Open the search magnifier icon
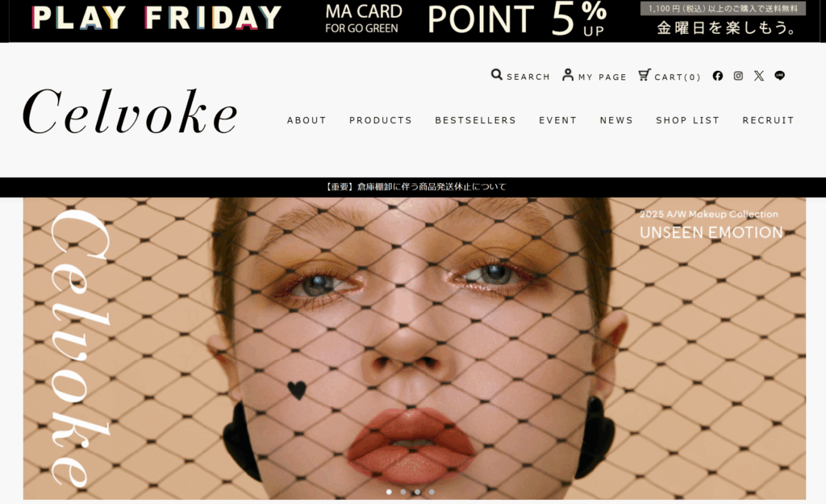This screenshot has height=504, width=826. coord(496,75)
